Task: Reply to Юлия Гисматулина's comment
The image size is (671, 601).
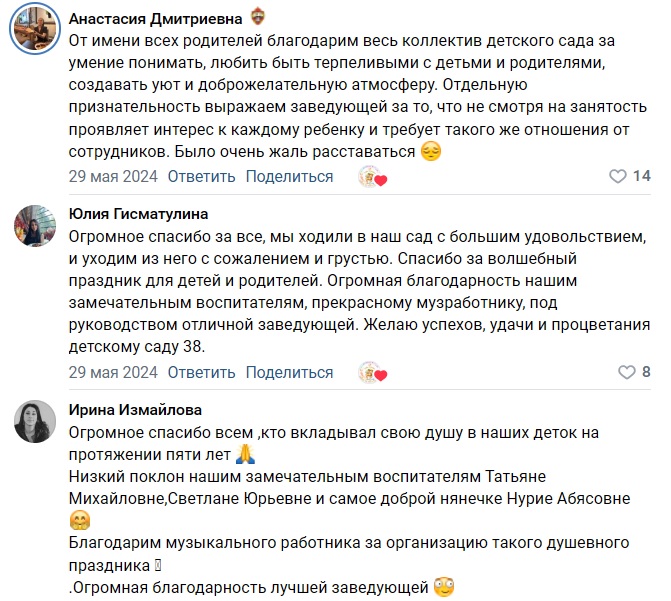Action: click(201, 373)
